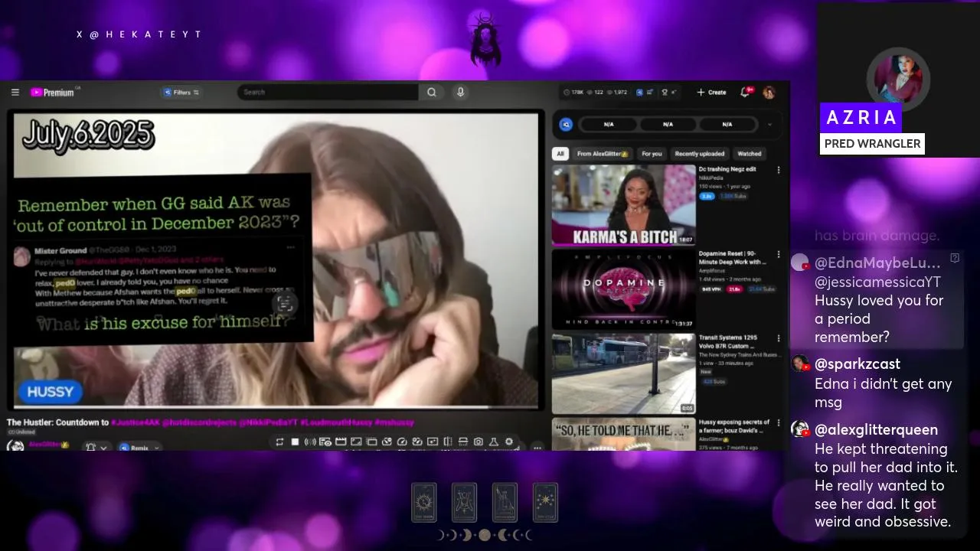980x551 pixels.
Task: Open options for Dopamine Reset video
Action: point(779,254)
